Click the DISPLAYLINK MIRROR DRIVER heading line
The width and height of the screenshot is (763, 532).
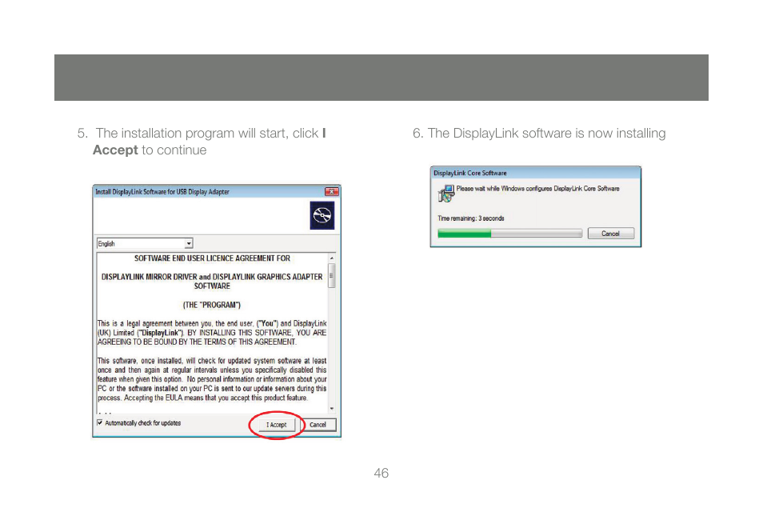212,277
